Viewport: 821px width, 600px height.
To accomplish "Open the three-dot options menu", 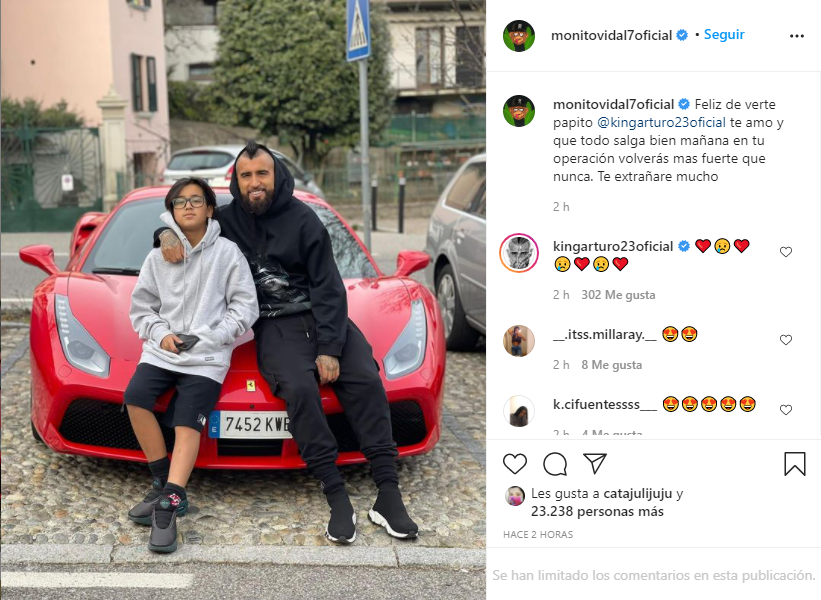I will 796,36.
